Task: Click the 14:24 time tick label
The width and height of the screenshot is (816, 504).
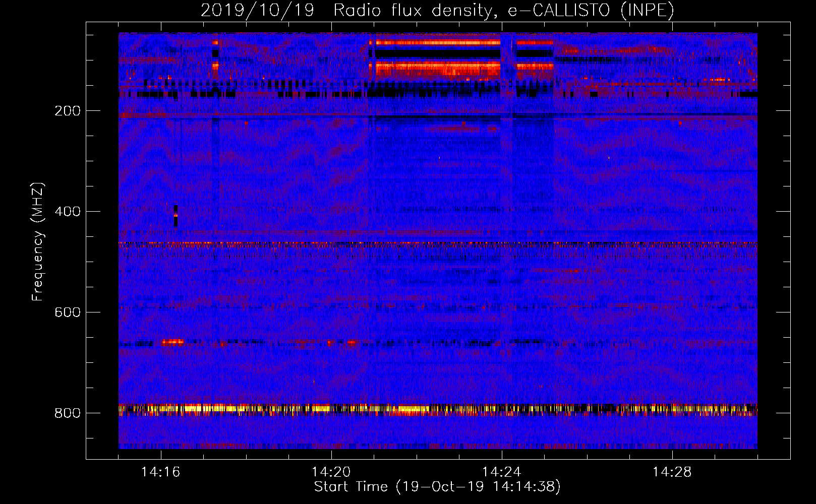Action: point(502,472)
